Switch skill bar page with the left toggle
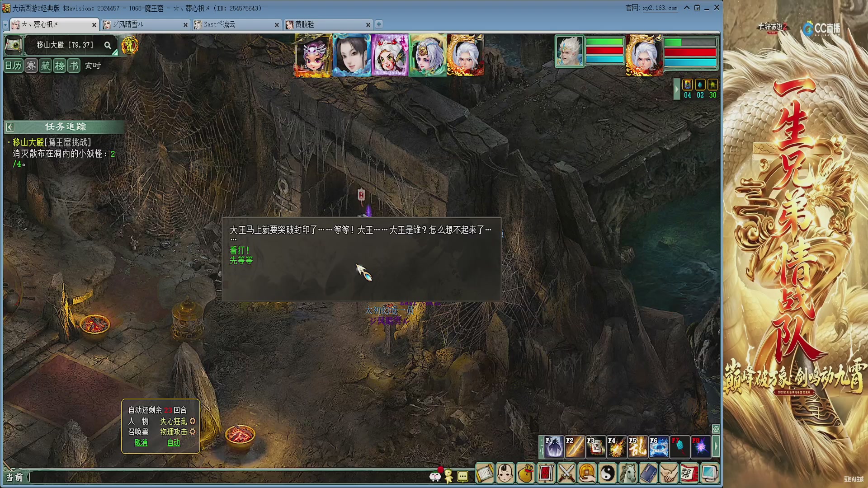The width and height of the screenshot is (868, 488). pos(541,447)
